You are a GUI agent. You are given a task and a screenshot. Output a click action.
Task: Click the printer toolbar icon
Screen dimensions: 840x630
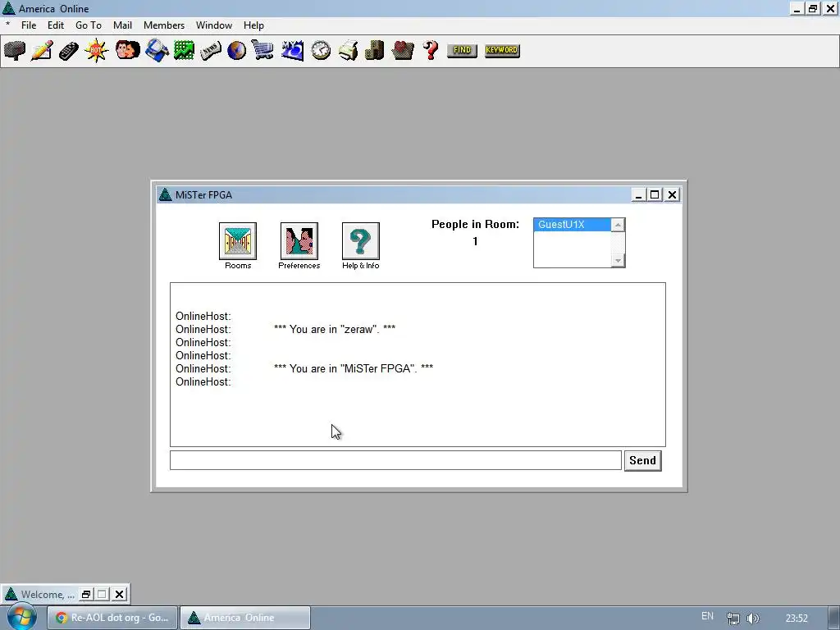tap(348, 51)
